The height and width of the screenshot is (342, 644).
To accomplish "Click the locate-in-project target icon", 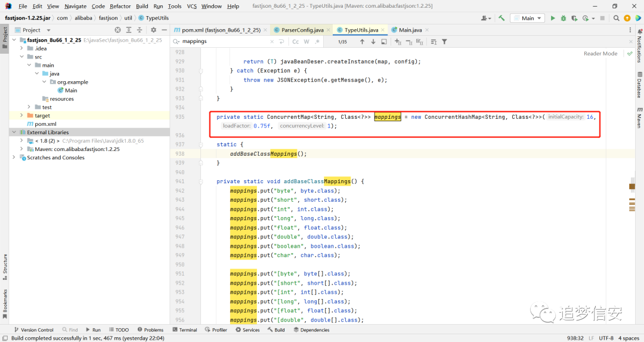I will 118,30.
